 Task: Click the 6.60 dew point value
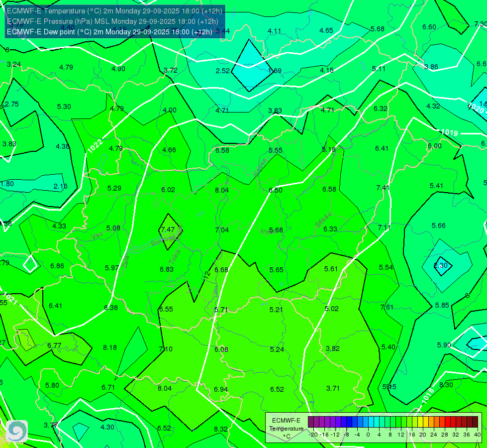[x=429, y=27]
